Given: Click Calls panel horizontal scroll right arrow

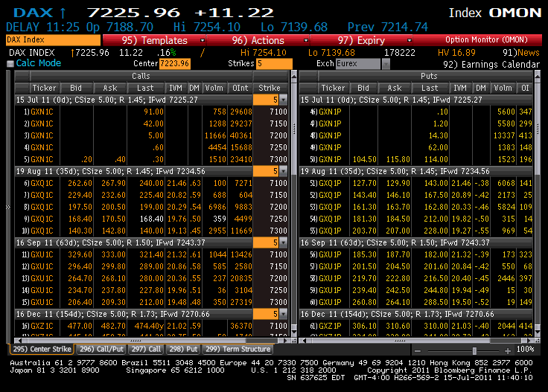Looking at the screenshot, I should (x=285, y=341).
